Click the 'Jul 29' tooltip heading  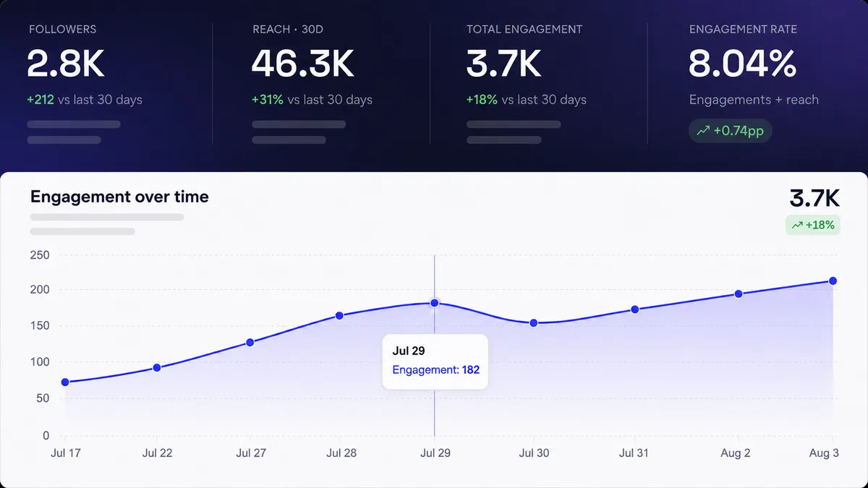click(408, 351)
